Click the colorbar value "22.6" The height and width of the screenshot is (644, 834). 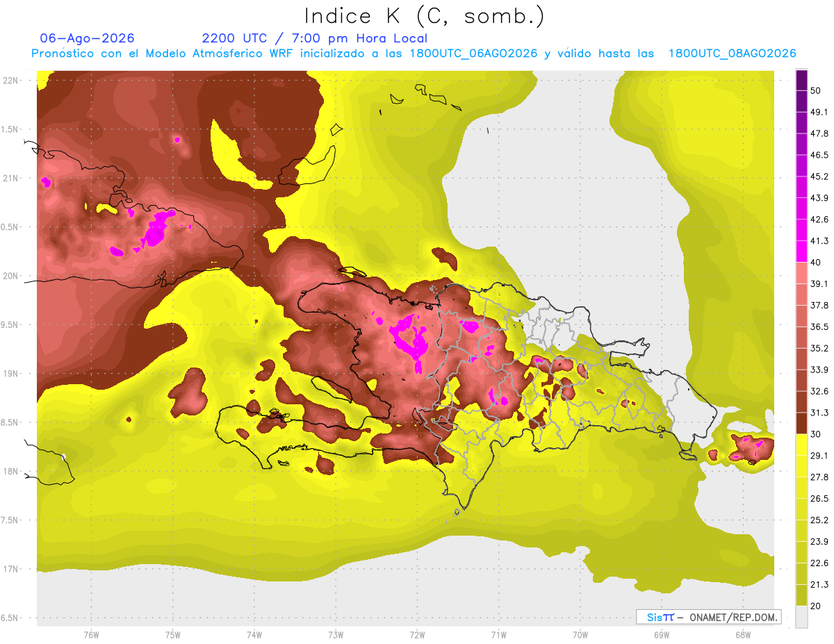click(819, 563)
